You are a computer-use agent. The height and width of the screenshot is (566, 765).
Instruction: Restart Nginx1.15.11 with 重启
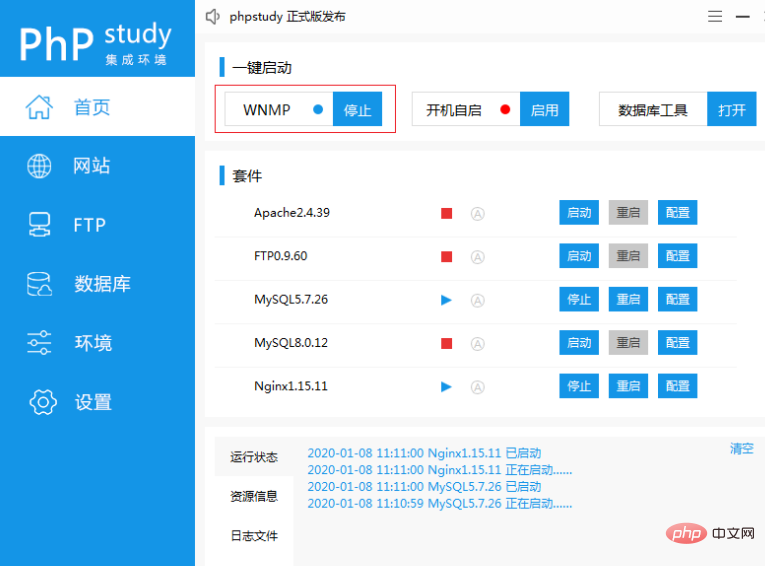click(x=628, y=386)
